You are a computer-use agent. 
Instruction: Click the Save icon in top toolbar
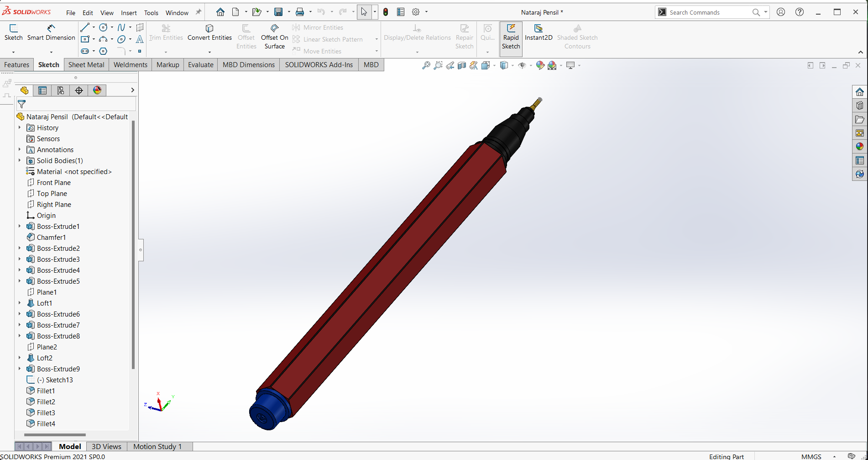[x=278, y=12]
